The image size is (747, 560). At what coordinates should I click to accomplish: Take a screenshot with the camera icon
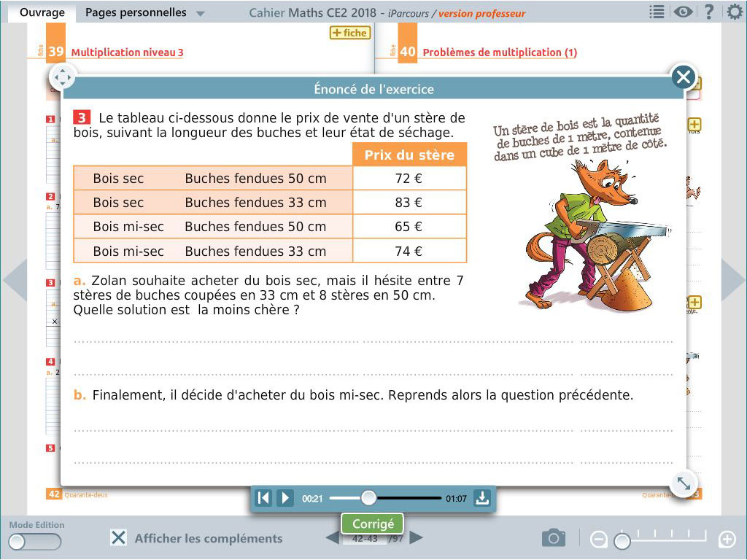pyautogui.click(x=554, y=539)
